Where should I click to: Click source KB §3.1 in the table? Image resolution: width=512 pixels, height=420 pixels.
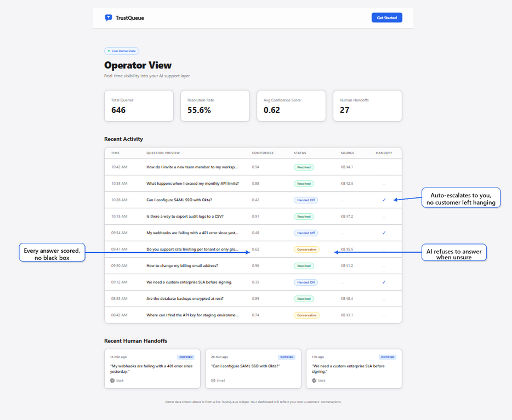point(347,315)
